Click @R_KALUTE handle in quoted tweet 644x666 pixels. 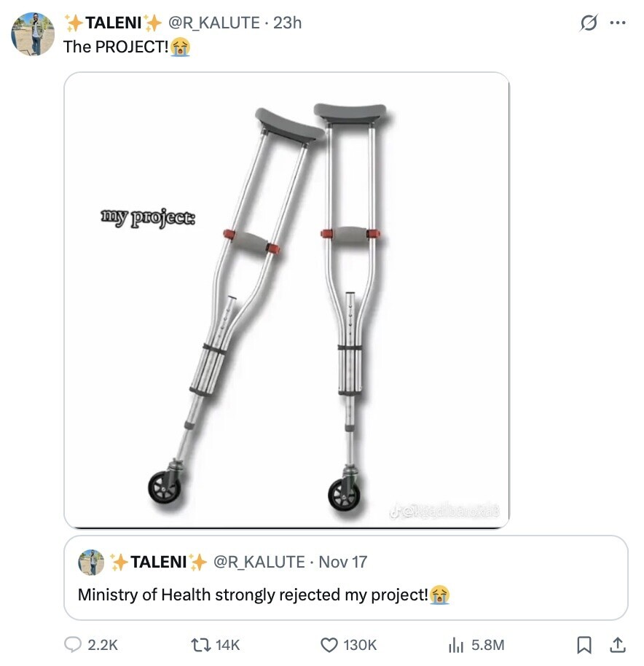click(x=259, y=562)
